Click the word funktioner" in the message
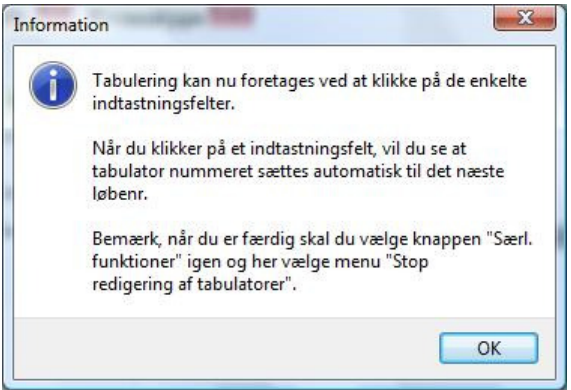 [137, 261]
